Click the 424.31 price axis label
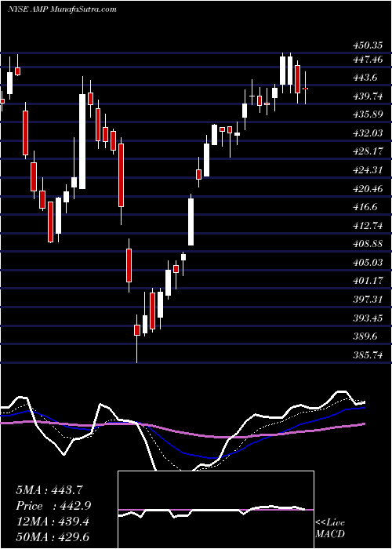 click(367, 170)
